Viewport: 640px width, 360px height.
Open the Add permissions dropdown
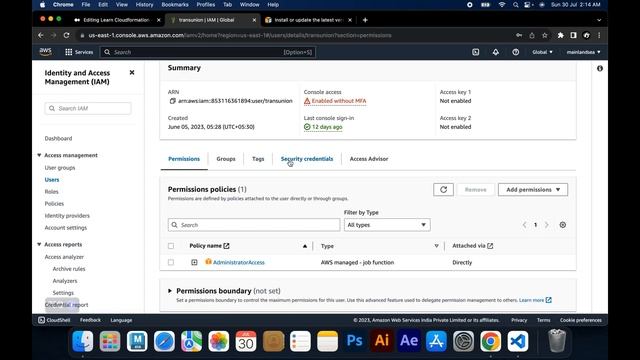[x=533, y=189]
